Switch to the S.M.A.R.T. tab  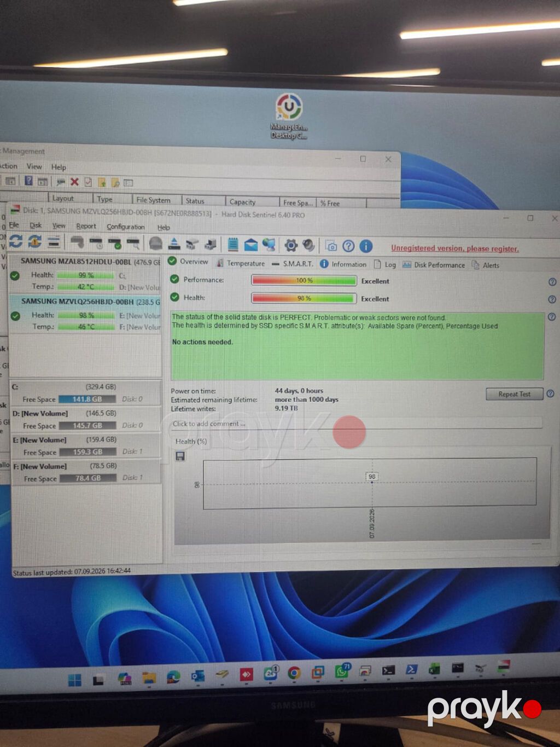tap(292, 264)
